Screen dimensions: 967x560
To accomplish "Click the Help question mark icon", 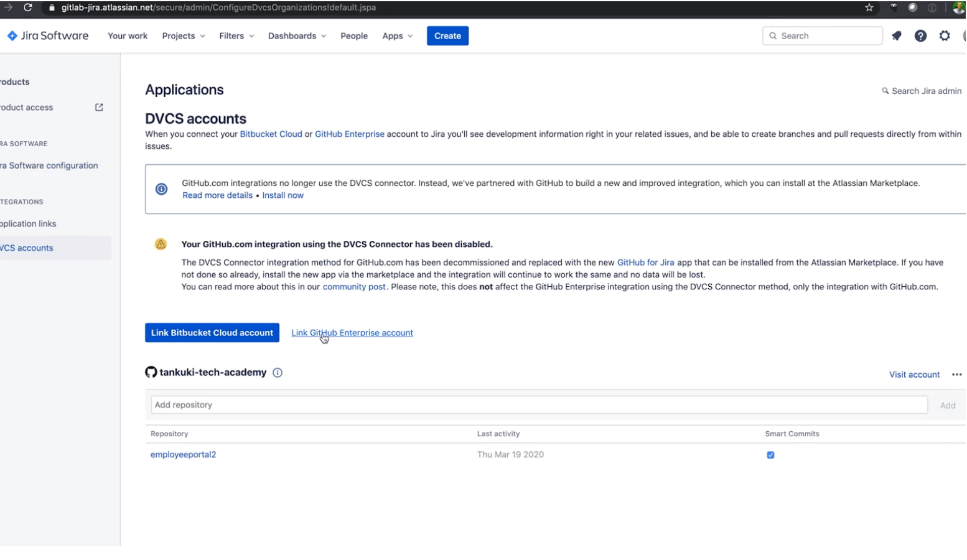I will pyautogui.click(x=920, y=35).
